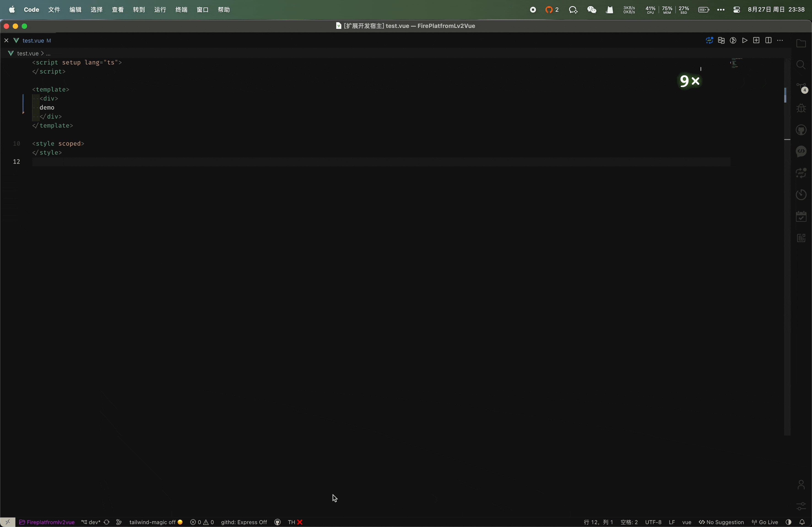Toggle tailwind-magic off in the status bar

(x=155, y=522)
